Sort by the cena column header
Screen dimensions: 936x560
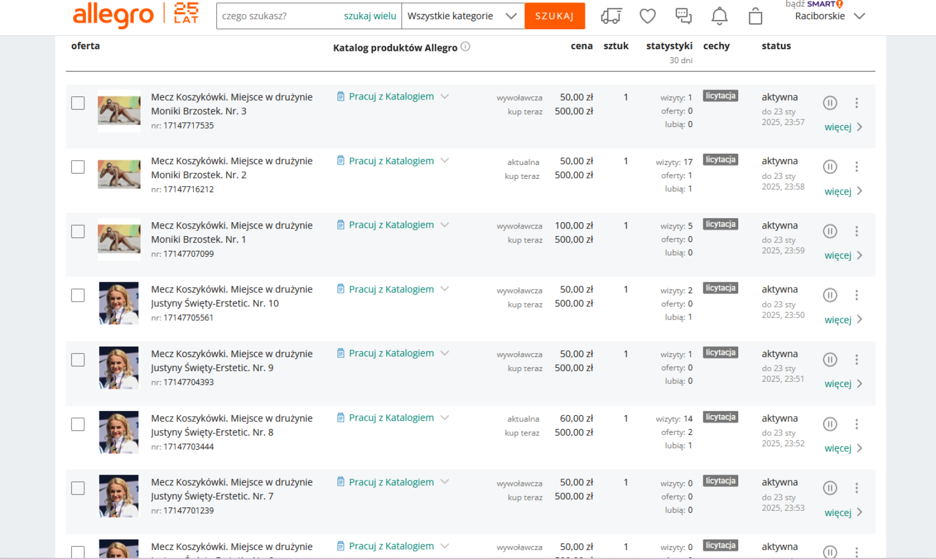[x=581, y=46]
